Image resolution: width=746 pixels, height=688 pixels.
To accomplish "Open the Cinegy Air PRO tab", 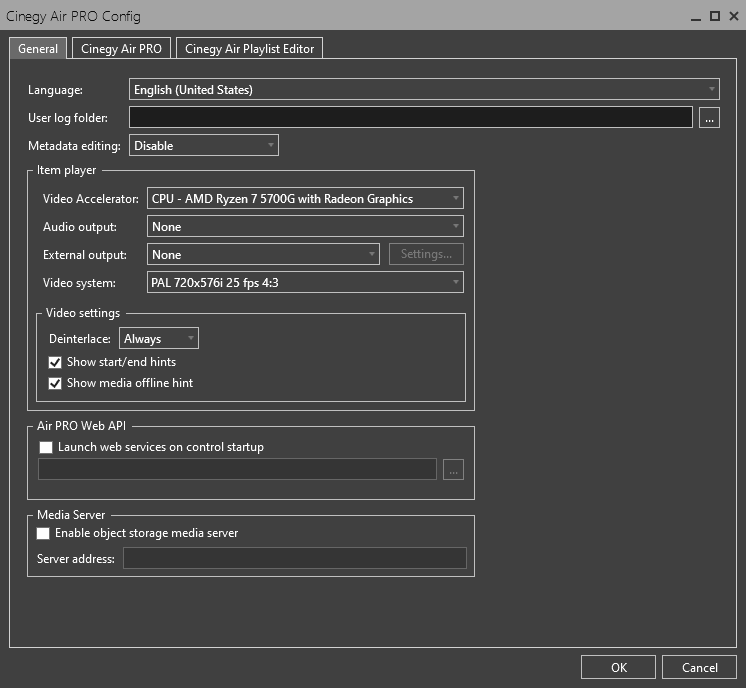I will [121, 49].
